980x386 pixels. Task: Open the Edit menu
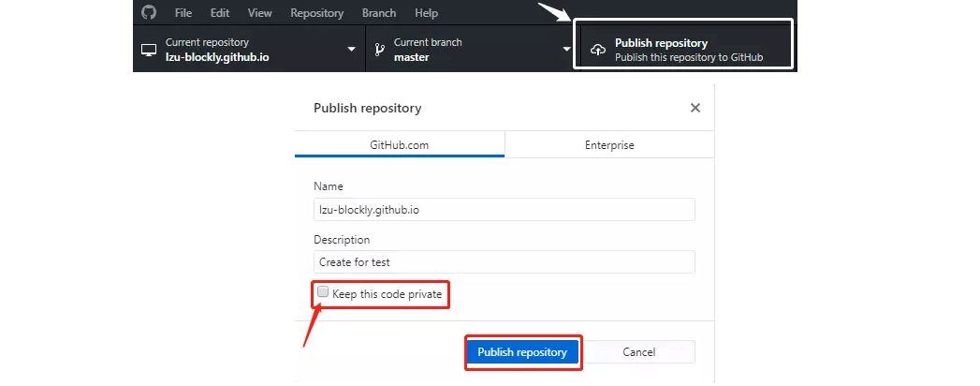[x=219, y=12]
